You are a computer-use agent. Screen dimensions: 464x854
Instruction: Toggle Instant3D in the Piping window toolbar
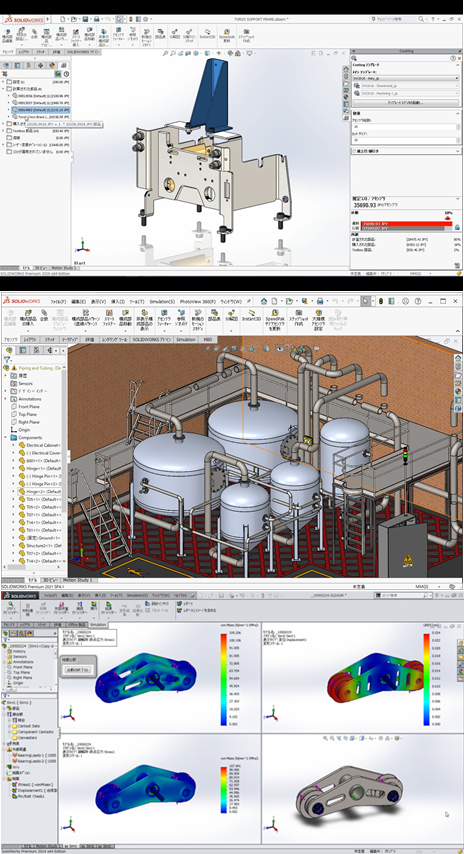251,316
